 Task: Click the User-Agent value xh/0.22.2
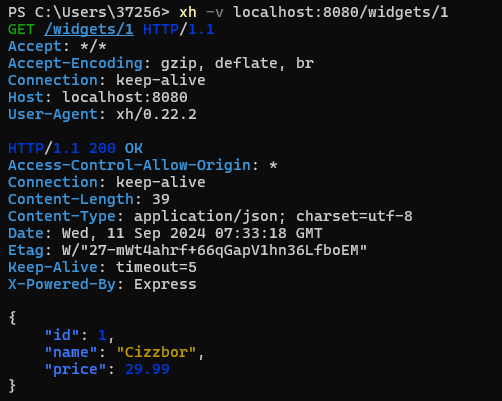(x=156, y=114)
